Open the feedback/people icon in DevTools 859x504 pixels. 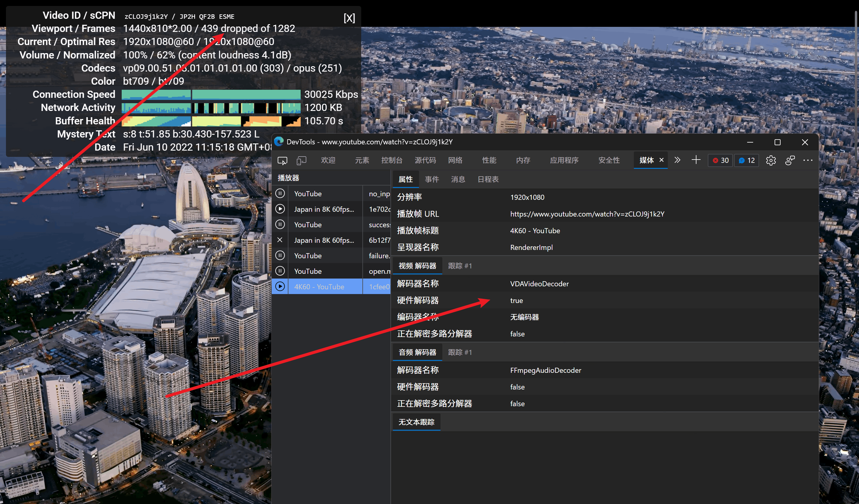[790, 160]
